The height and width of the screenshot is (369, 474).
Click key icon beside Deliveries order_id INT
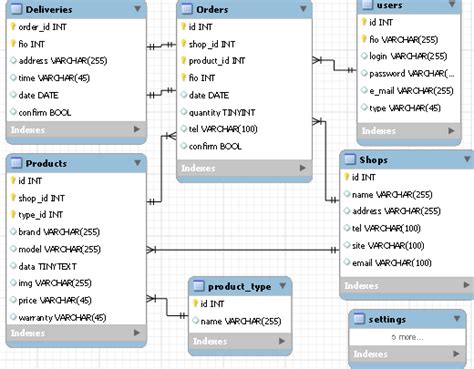click(13, 26)
